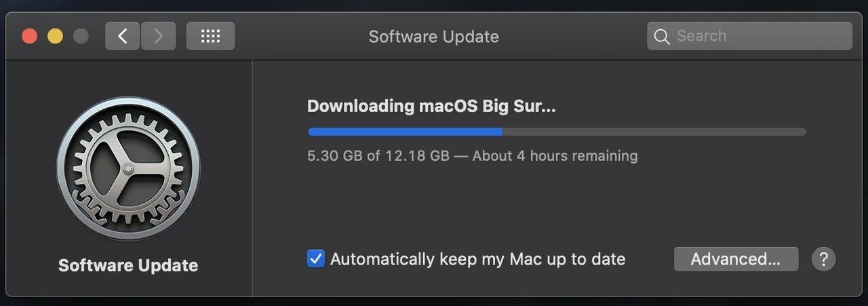The image size is (868, 306).
Task: Minimize window with the yellow button
Action: pos(55,36)
